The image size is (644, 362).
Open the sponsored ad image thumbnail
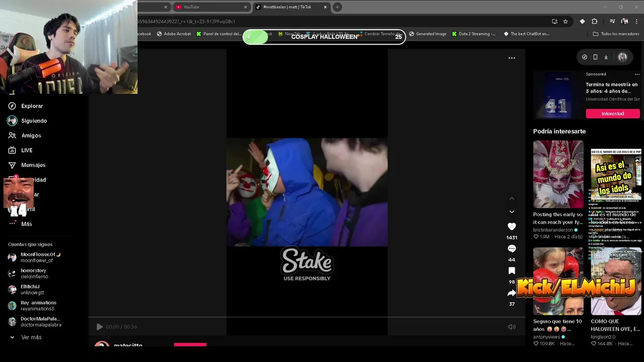click(x=558, y=96)
